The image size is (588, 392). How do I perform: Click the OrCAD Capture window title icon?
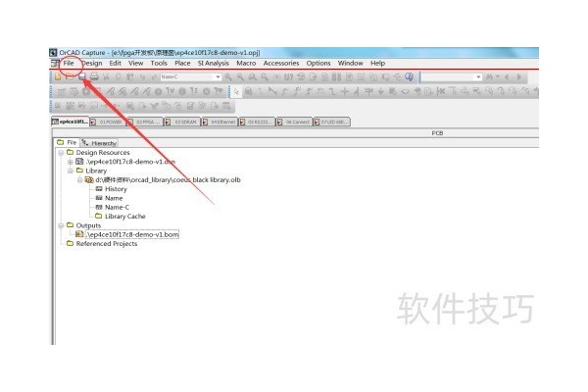pyautogui.click(x=54, y=53)
